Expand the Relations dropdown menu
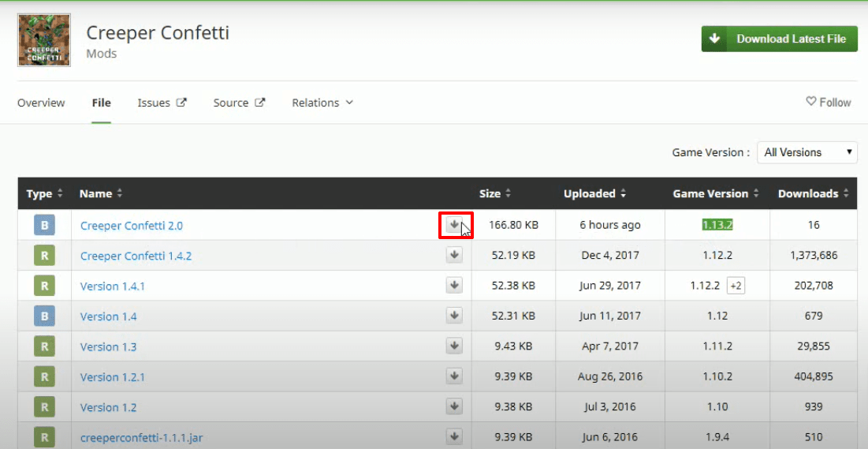The image size is (868, 449). point(322,103)
